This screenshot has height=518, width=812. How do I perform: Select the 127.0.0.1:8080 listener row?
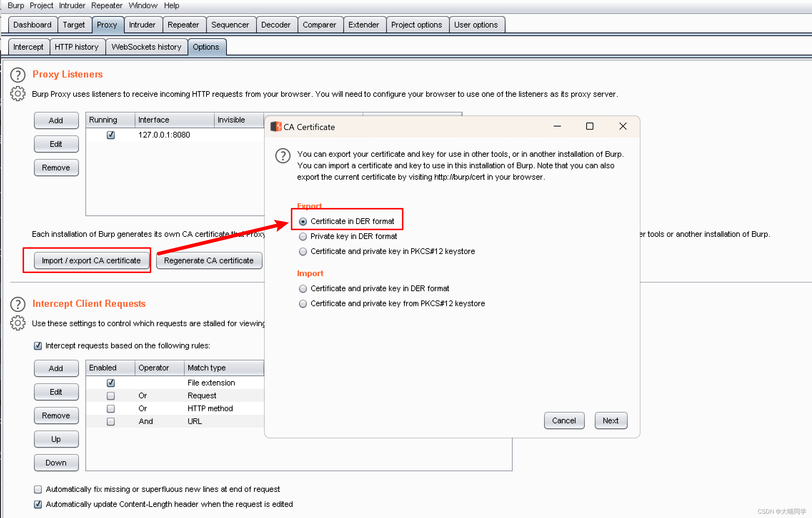pyautogui.click(x=175, y=135)
